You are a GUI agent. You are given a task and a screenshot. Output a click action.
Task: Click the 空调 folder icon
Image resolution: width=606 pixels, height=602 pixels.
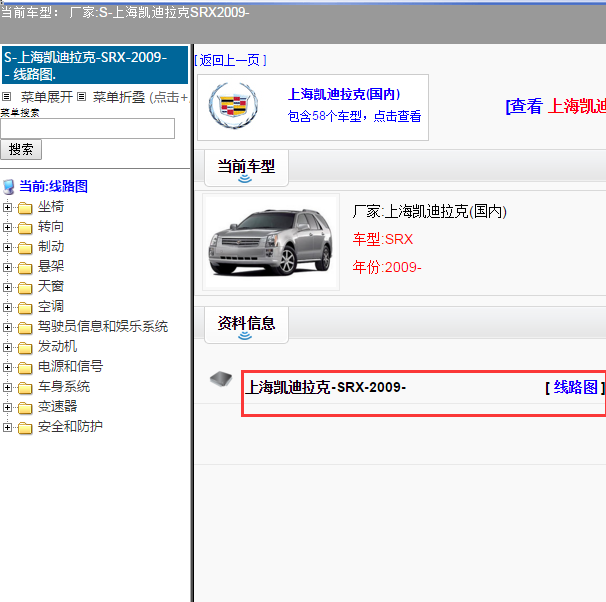[25, 308]
